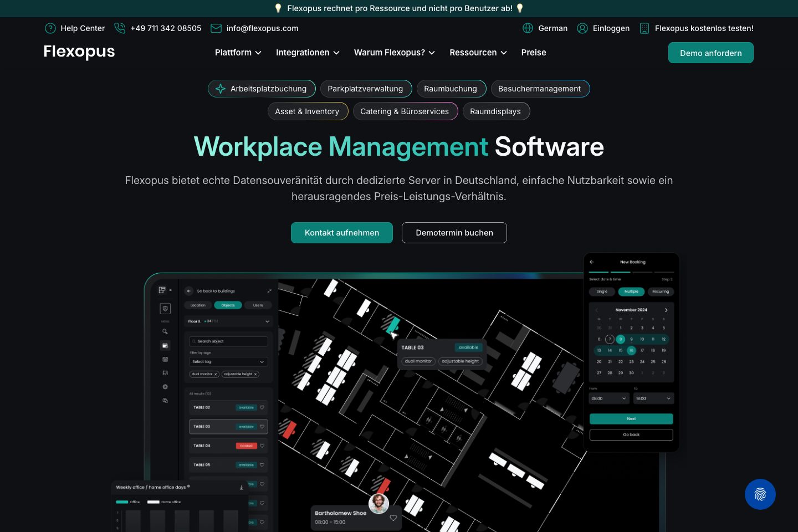
Task: Click the +49 711 342 08505 phone link
Action: point(166,28)
